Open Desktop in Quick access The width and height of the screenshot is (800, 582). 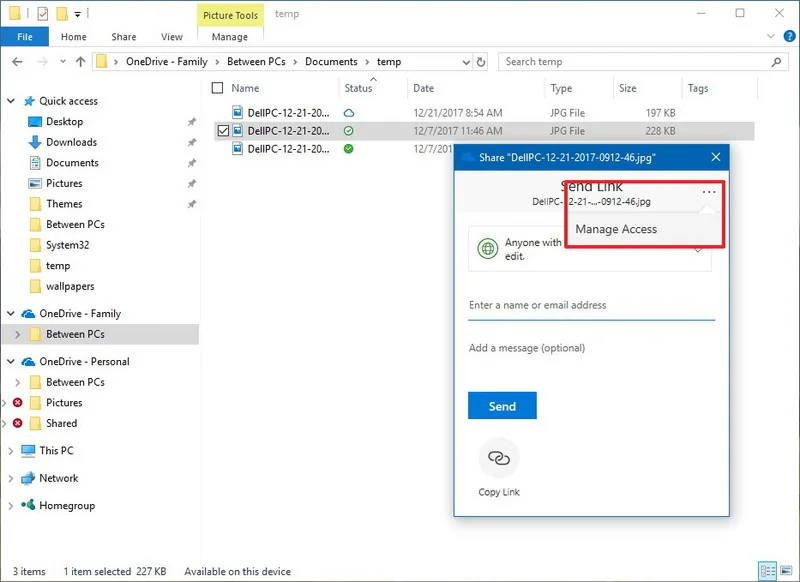[x=64, y=122]
